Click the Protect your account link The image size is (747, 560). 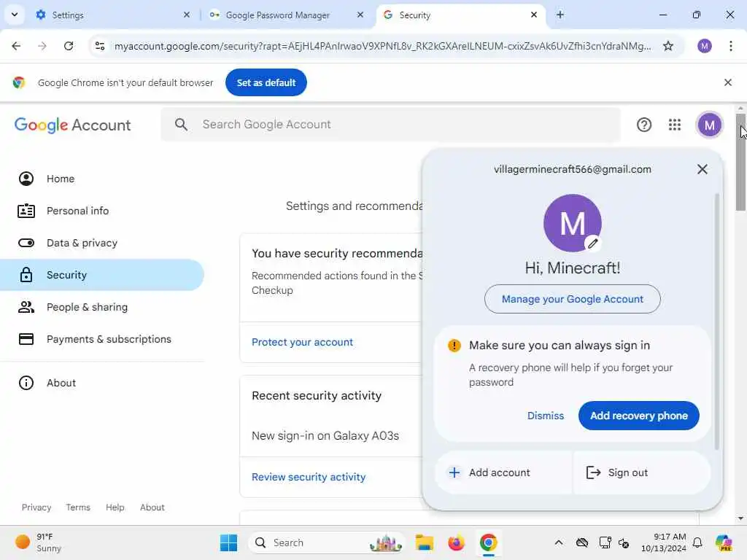(302, 342)
